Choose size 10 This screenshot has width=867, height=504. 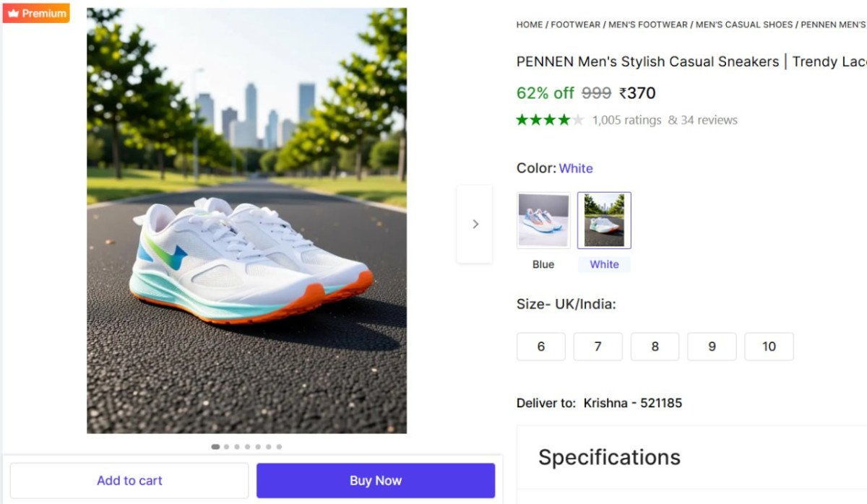click(x=769, y=347)
